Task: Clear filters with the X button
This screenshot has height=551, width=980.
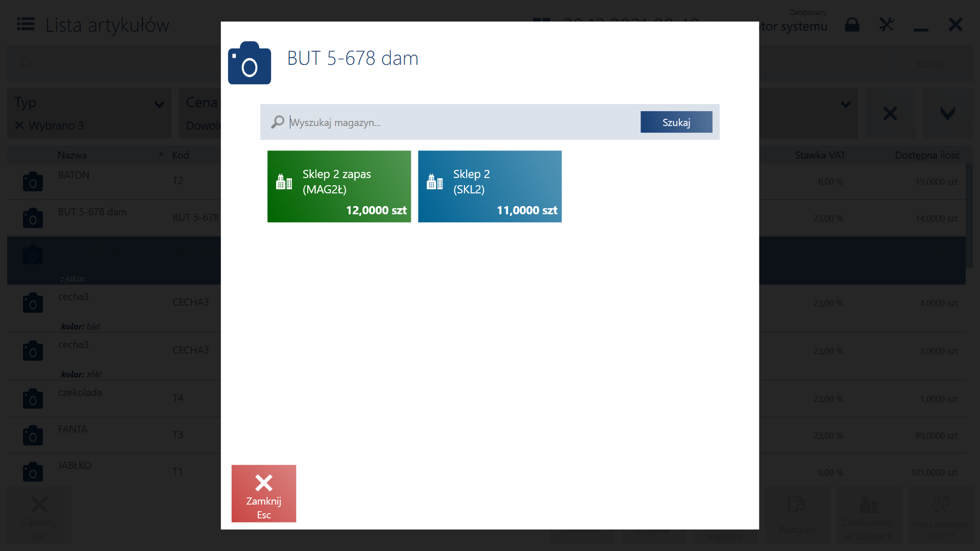Action: click(890, 113)
